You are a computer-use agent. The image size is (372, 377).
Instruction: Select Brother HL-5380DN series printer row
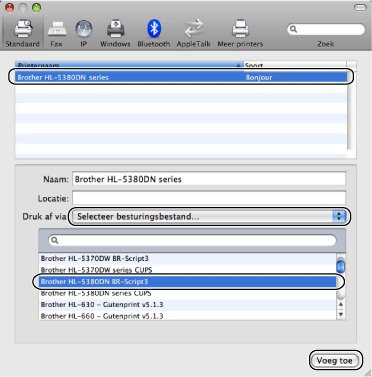[x=181, y=77]
